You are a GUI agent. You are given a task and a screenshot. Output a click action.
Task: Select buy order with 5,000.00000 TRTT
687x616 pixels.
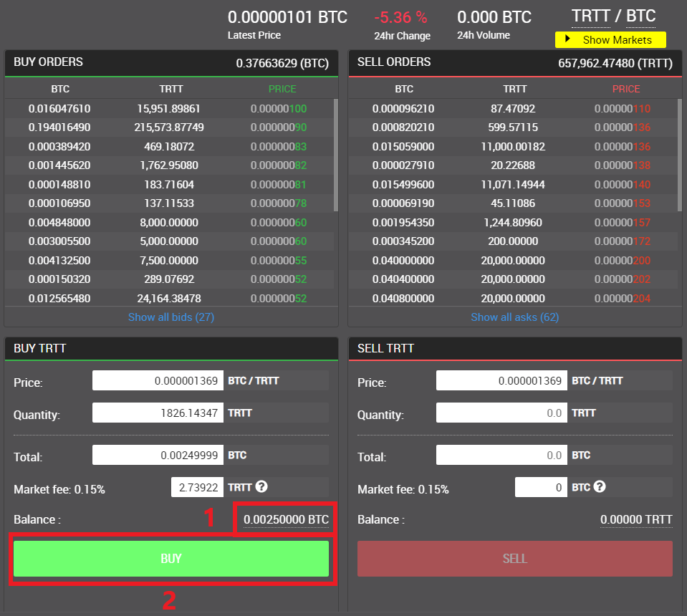click(169, 241)
